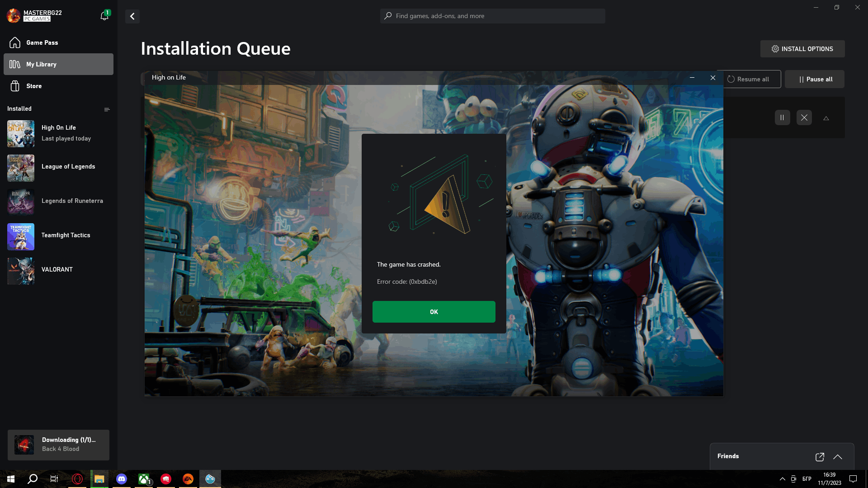The height and width of the screenshot is (488, 868).
Task: Open the Installed list sort menu
Action: click(x=107, y=109)
